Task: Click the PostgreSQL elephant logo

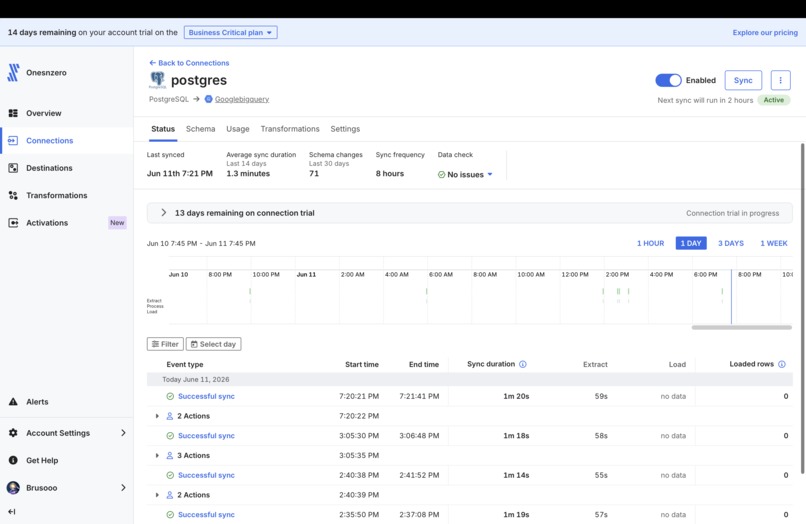Action: pyautogui.click(x=157, y=80)
